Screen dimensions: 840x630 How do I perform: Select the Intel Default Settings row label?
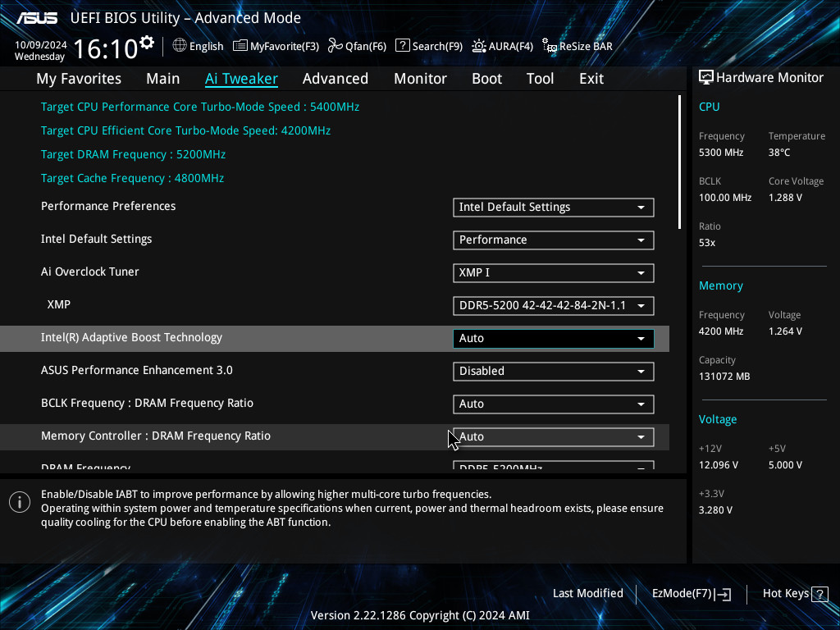tap(97, 239)
